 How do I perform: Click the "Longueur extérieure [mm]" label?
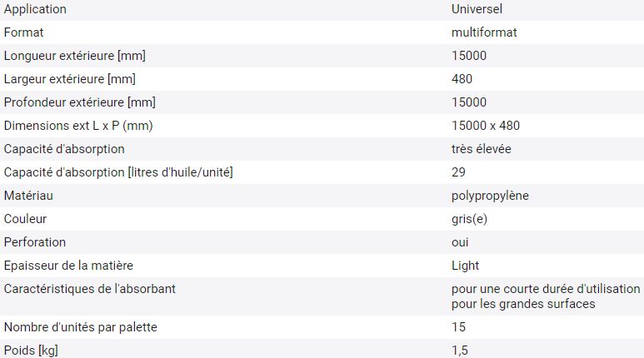point(75,56)
